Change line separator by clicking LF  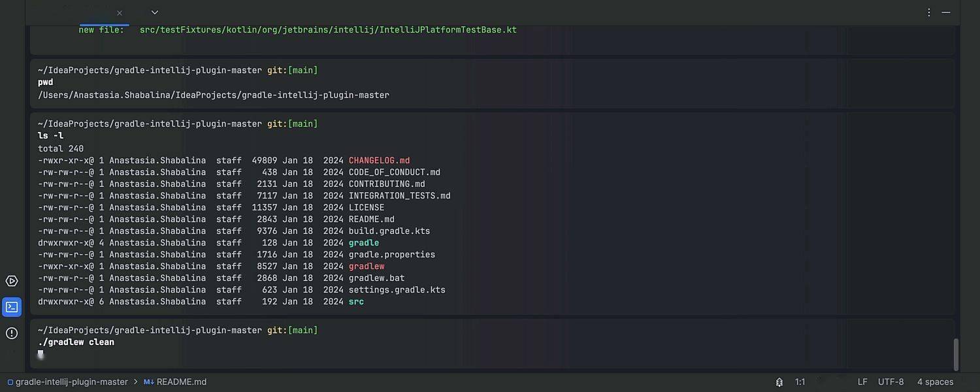click(862, 382)
